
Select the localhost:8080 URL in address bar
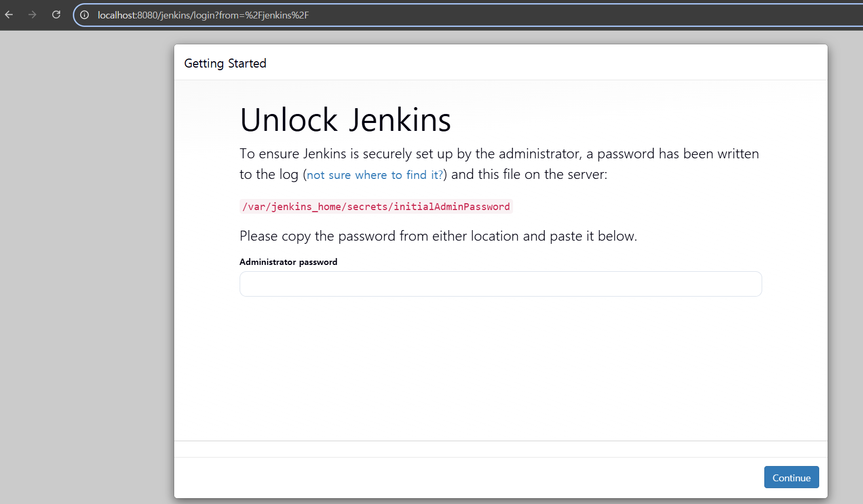(x=203, y=15)
